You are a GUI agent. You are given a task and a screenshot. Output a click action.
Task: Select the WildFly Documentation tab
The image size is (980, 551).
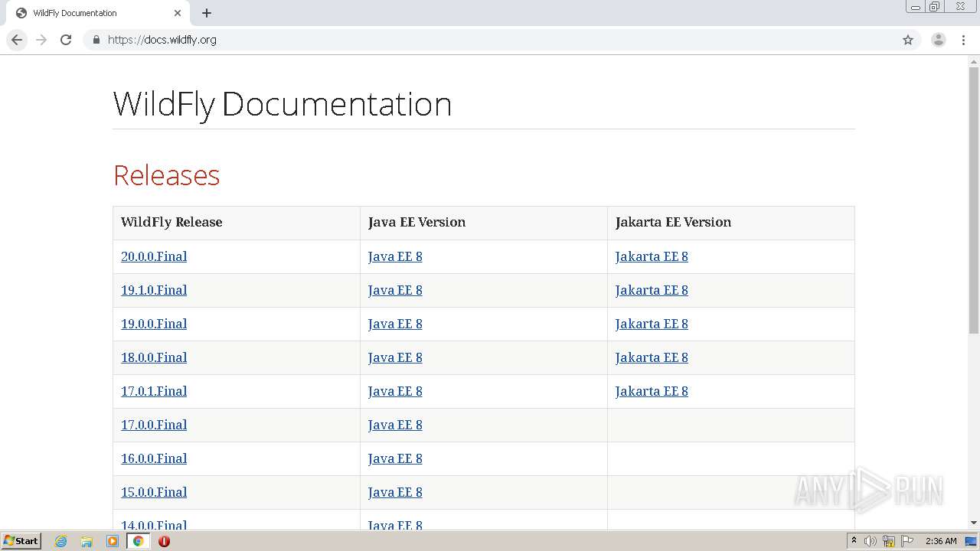98,13
